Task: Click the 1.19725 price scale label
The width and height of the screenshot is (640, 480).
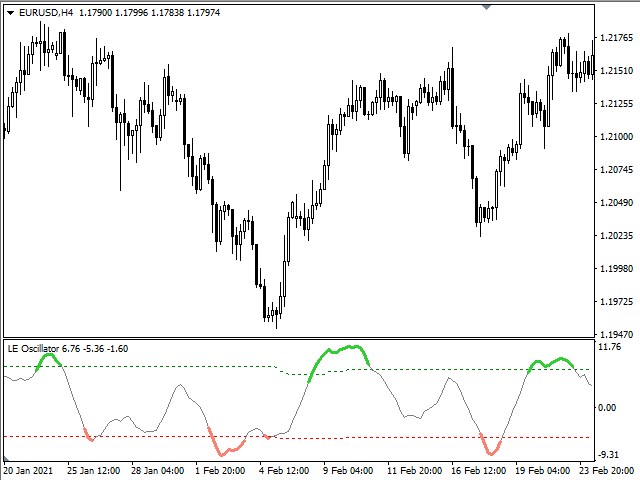Action: coord(616,302)
